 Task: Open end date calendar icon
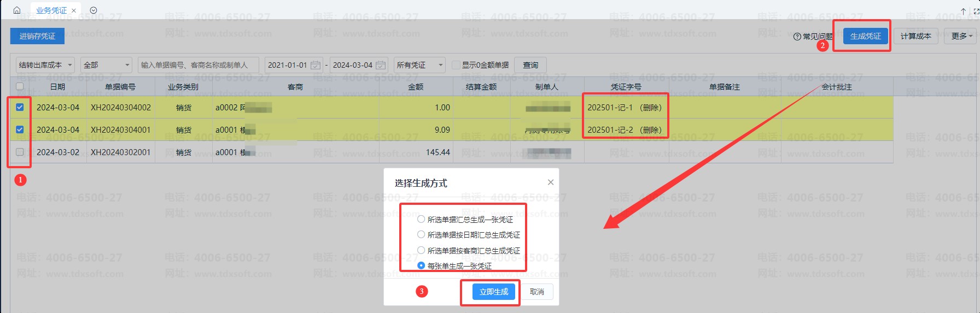point(381,65)
